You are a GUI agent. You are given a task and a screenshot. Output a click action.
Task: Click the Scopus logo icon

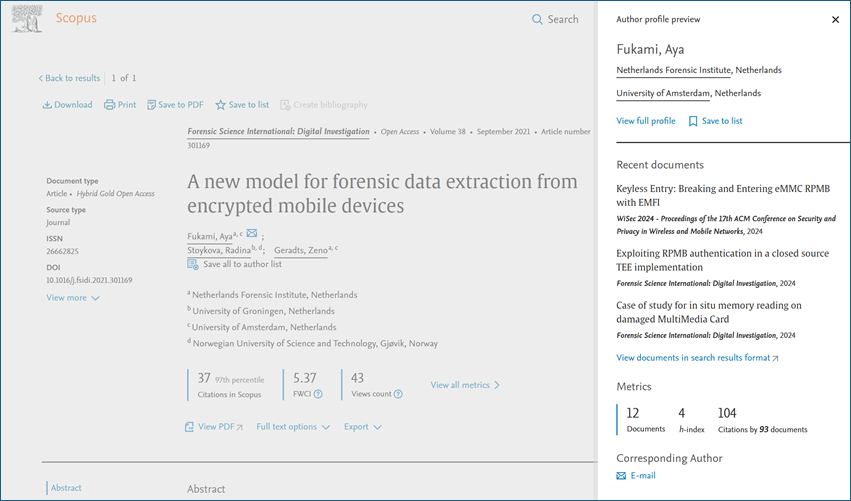(x=27, y=20)
